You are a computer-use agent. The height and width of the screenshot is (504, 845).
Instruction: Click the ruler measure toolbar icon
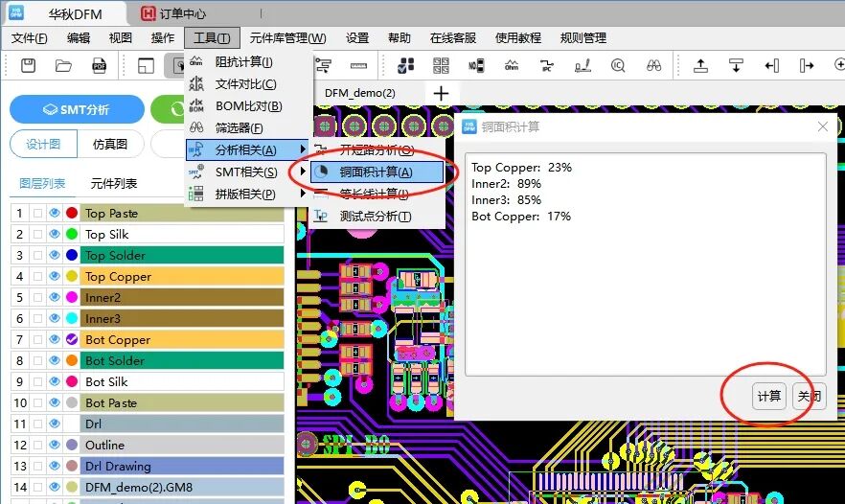pyautogui.click(x=359, y=65)
